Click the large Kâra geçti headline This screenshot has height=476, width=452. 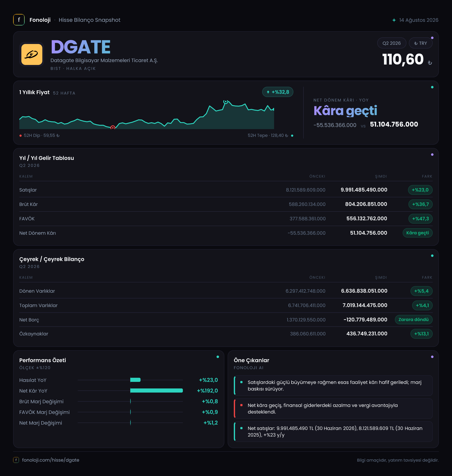point(345,111)
